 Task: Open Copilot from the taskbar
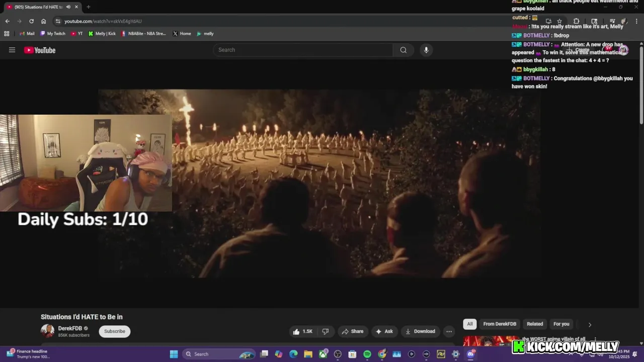tap(279, 354)
